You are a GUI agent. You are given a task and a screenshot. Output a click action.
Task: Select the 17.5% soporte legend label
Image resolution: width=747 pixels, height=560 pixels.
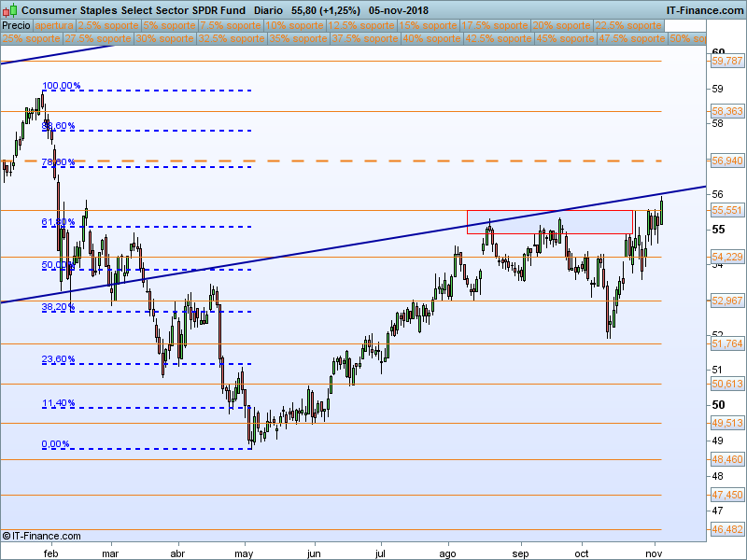click(495, 26)
